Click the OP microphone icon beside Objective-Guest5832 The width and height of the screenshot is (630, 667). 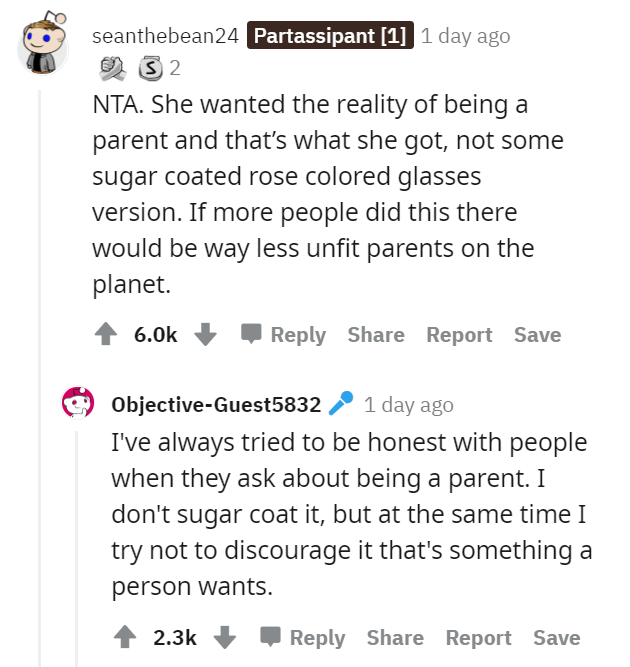pos(341,404)
